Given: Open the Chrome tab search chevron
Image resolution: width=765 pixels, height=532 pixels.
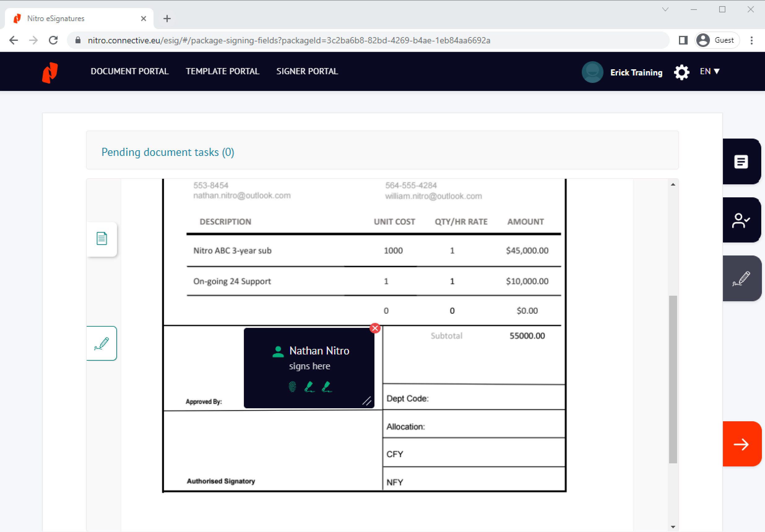Looking at the screenshot, I should coord(665,9).
